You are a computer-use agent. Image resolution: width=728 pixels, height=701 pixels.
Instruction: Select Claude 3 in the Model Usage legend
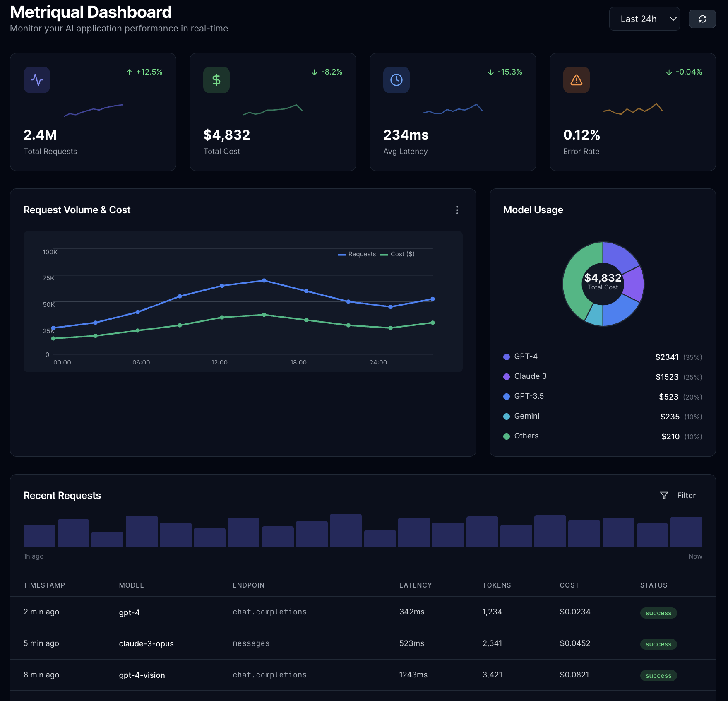pyautogui.click(x=530, y=376)
